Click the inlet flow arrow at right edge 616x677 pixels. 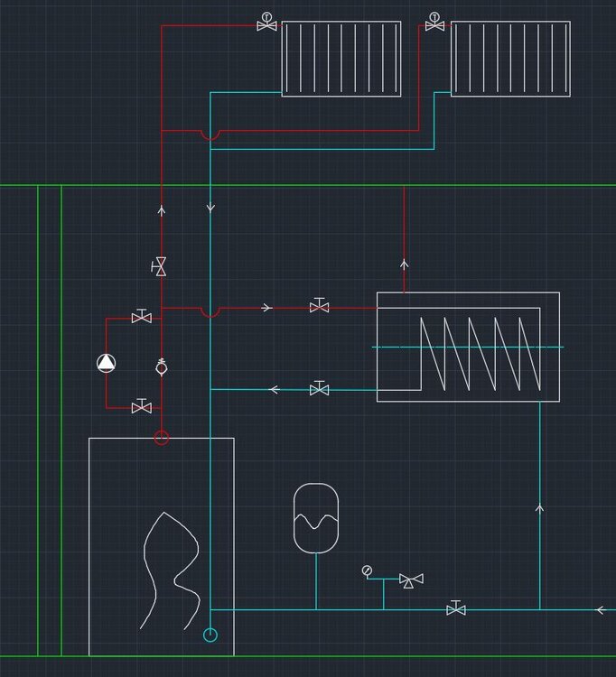tap(600, 610)
